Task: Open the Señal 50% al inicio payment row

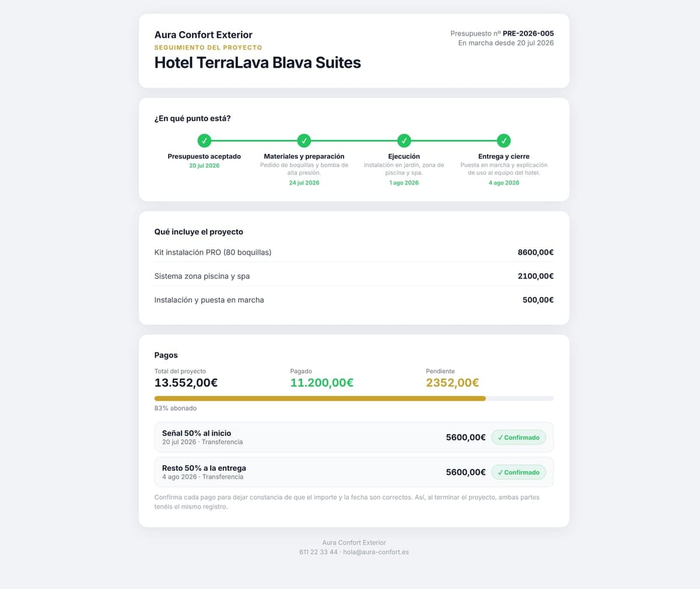Action: pyautogui.click(x=354, y=437)
